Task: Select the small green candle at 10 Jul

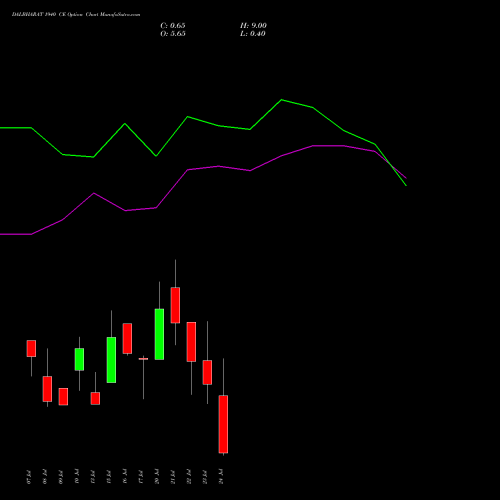Action: (x=79, y=359)
